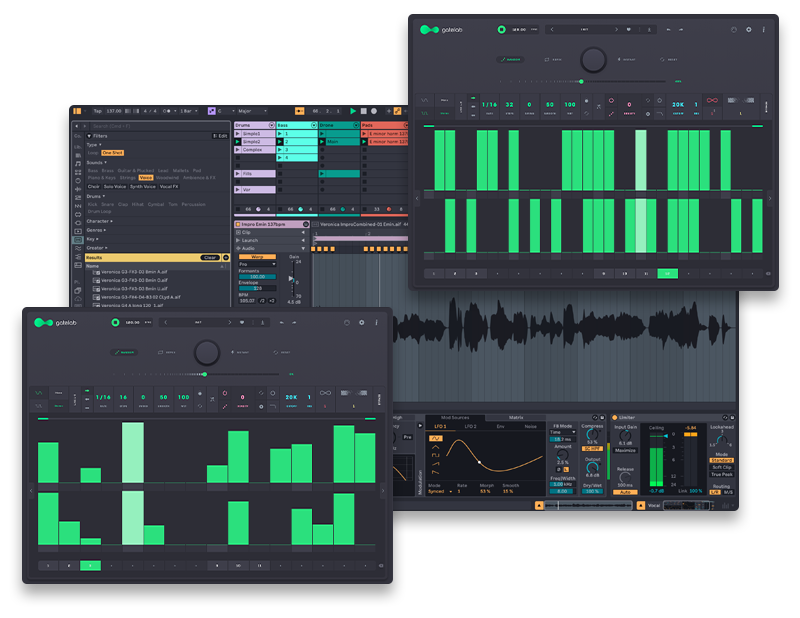Open settings gear in top Gatelab window
This screenshot has width=800, height=618.
tap(748, 30)
